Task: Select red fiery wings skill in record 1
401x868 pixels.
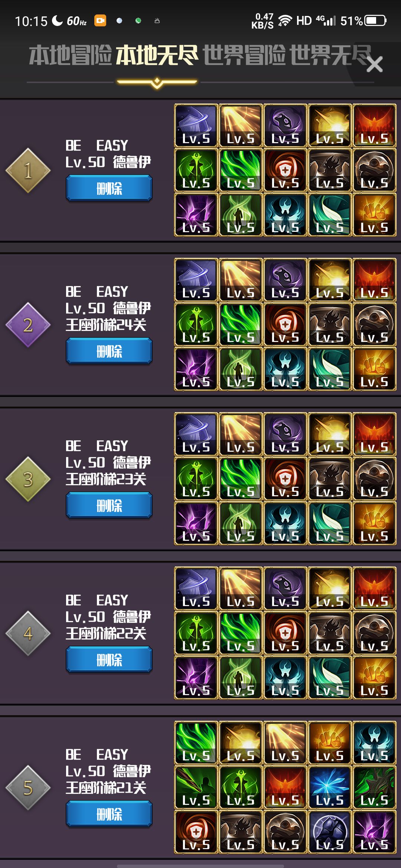Action: coord(374,126)
